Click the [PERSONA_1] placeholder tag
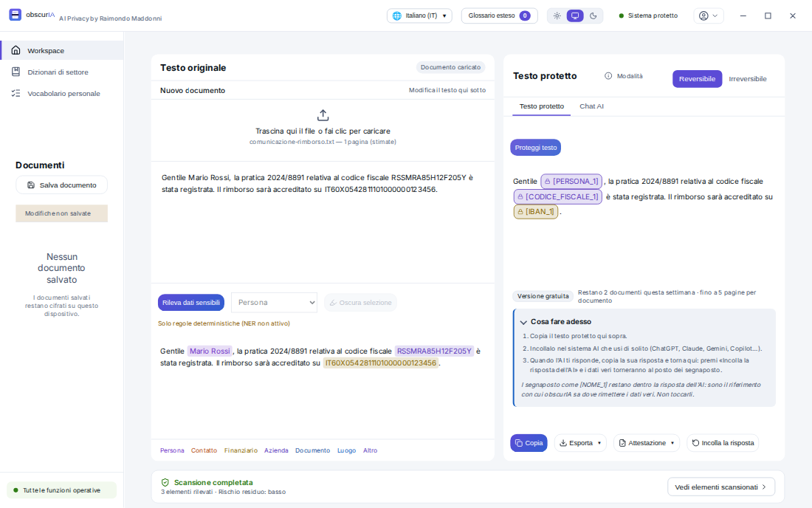 tap(571, 181)
